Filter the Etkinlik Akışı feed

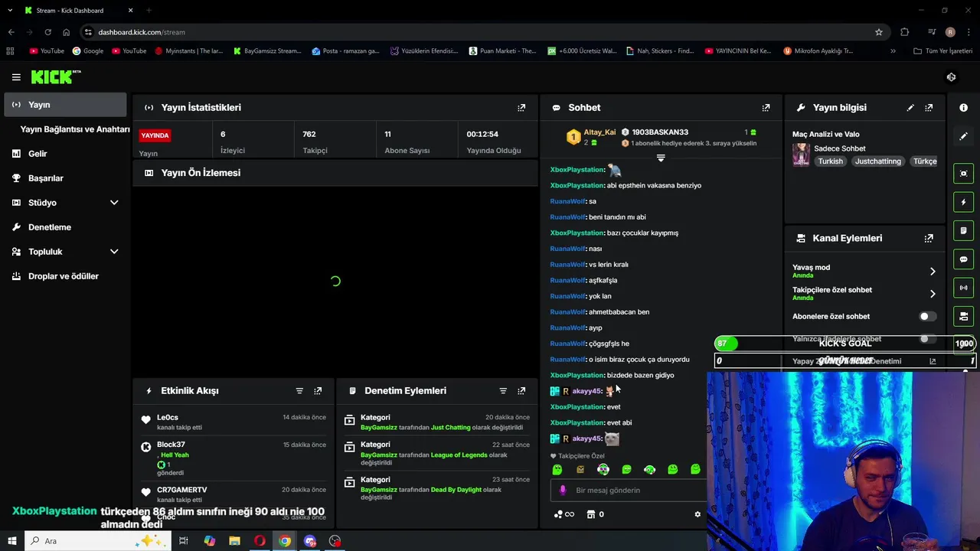tap(299, 391)
